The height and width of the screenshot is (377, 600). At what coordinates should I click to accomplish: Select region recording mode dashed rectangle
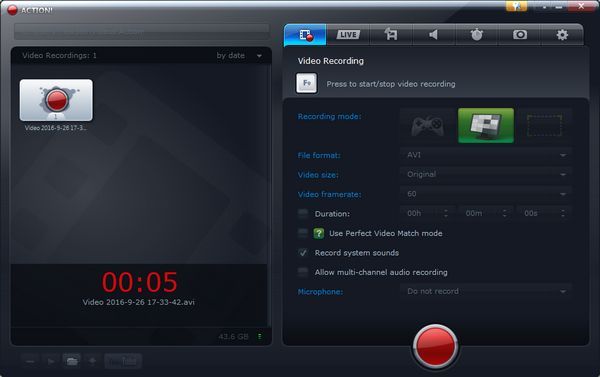coord(544,126)
